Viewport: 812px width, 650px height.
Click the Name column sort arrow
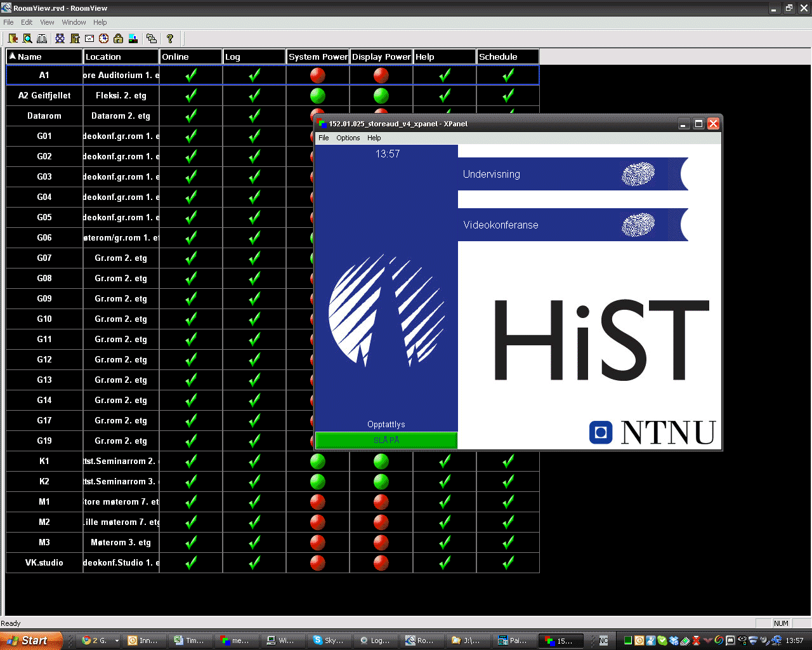point(12,56)
